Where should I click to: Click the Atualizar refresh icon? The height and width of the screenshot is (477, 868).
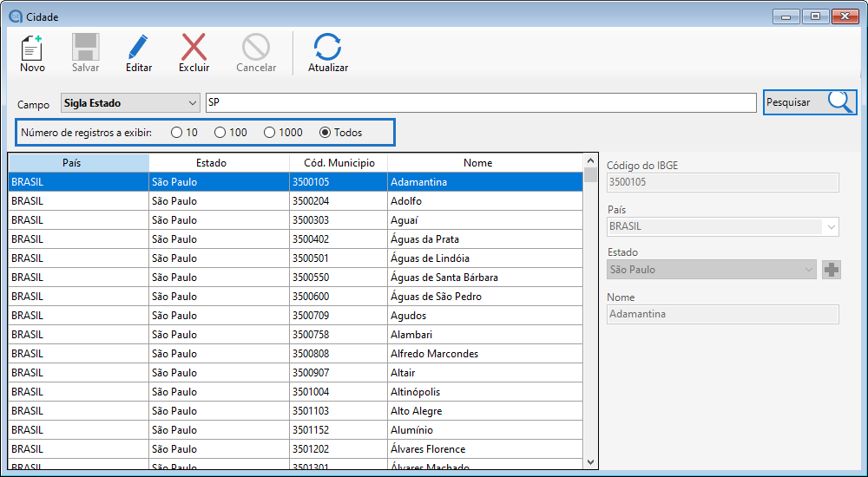click(x=328, y=47)
